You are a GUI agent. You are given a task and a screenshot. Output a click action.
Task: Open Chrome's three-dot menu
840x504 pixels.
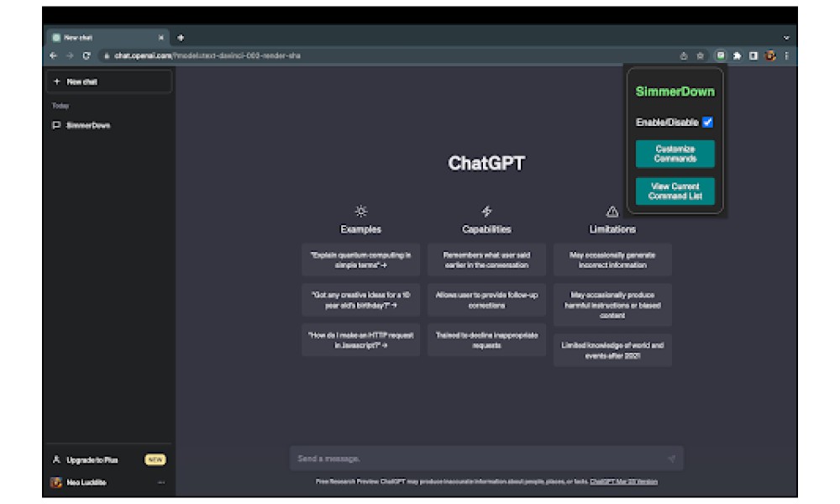point(786,55)
